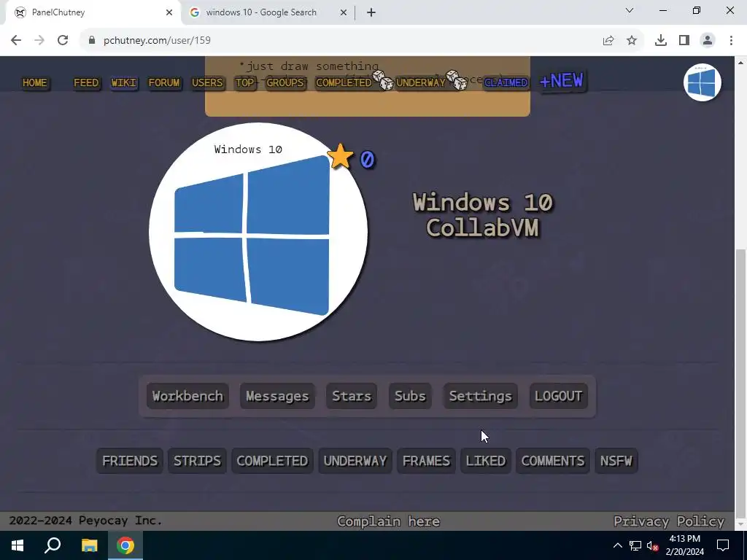Show the LIKED section
The height and width of the screenshot is (560, 747).
pyautogui.click(x=486, y=461)
